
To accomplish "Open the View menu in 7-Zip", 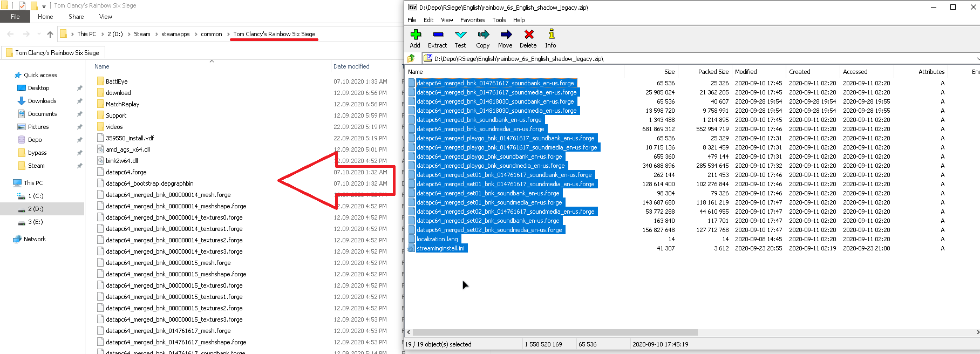I will (447, 20).
